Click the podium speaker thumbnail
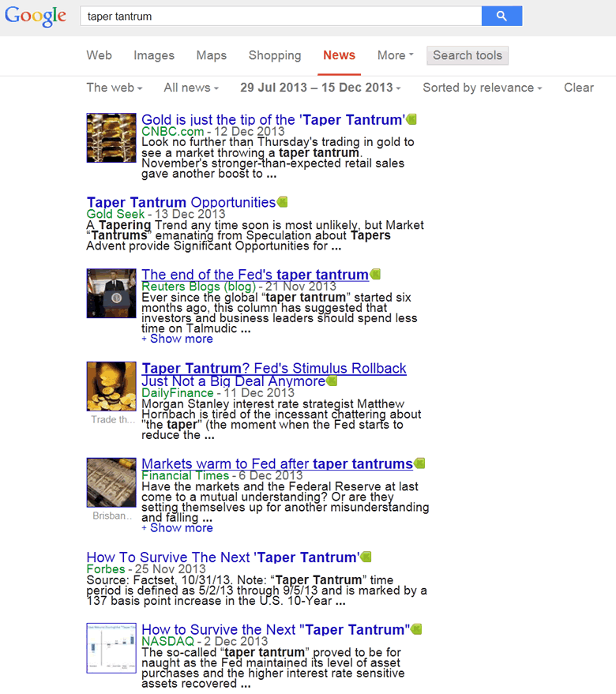This screenshot has width=616, height=694. [111, 293]
